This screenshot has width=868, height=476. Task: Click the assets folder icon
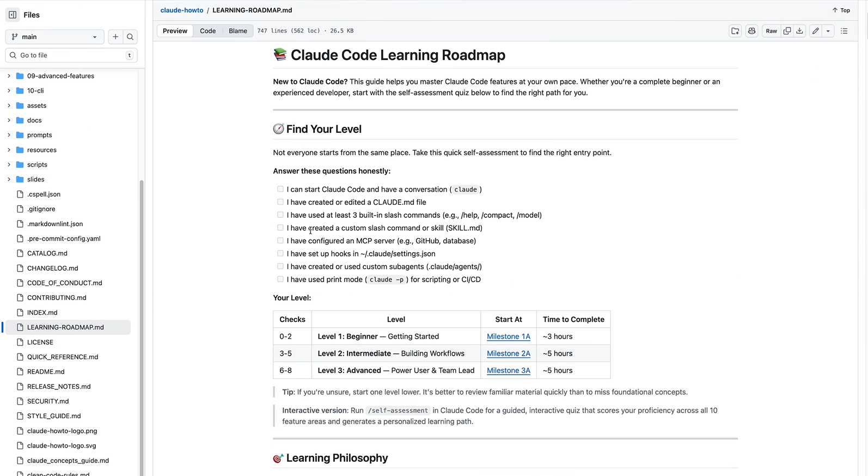[x=20, y=106]
